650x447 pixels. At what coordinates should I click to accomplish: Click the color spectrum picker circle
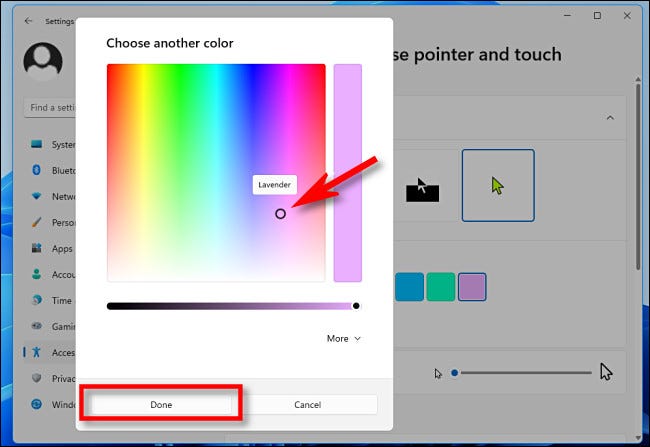[280, 213]
